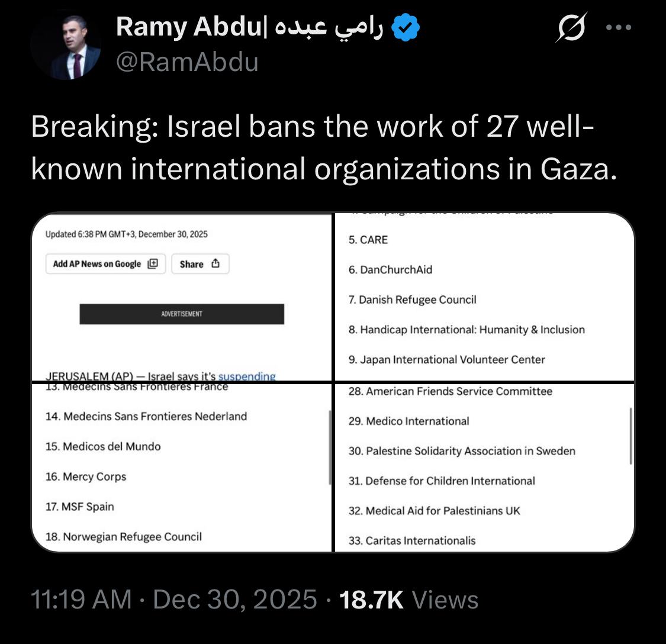
Task: Open the top-left AP News image
Action: coord(182,296)
